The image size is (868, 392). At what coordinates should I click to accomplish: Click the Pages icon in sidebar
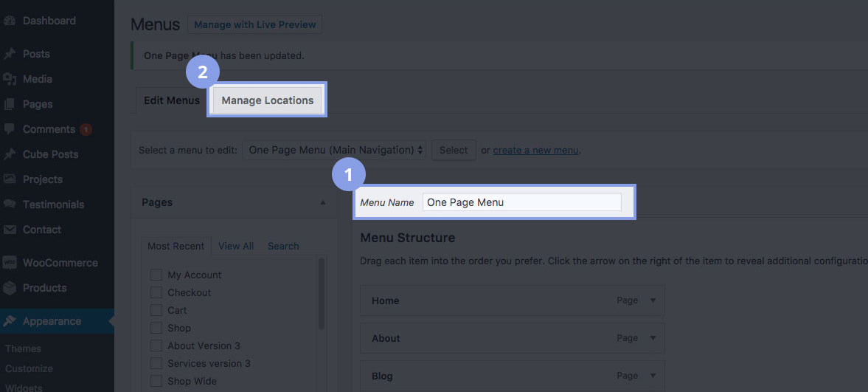tap(10, 104)
